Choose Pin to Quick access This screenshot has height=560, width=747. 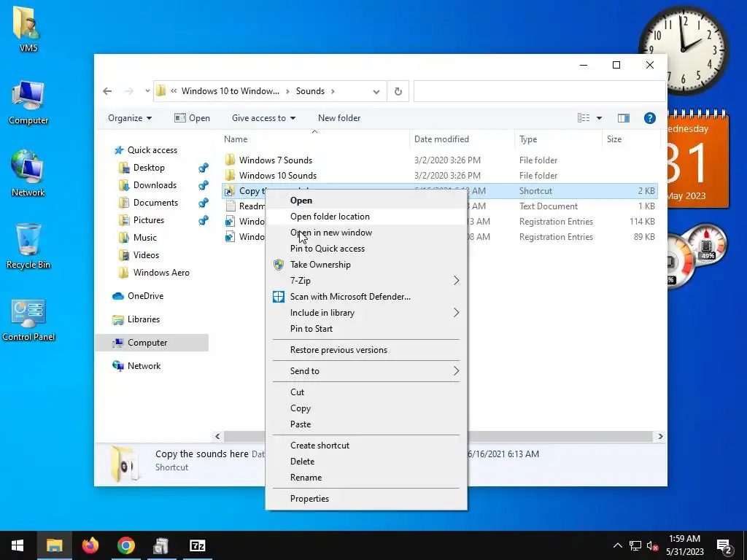click(x=366, y=249)
